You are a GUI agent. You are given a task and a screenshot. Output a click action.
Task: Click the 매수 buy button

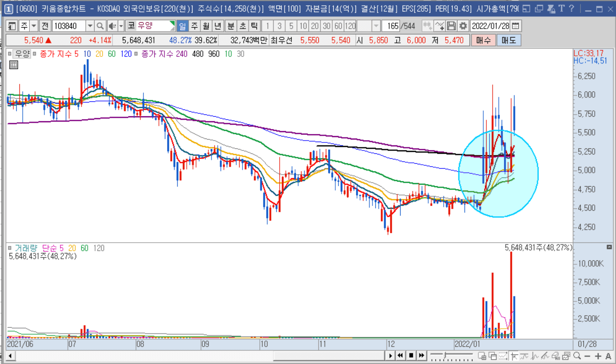click(483, 40)
